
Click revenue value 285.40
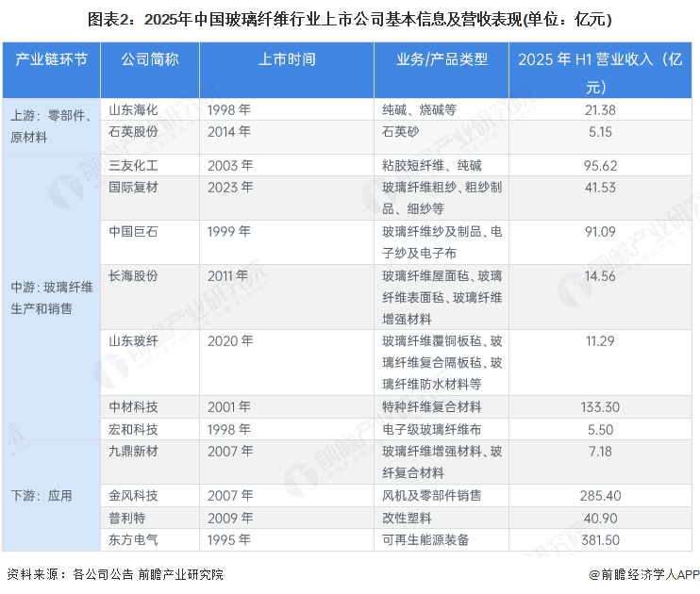pyautogui.click(x=600, y=495)
